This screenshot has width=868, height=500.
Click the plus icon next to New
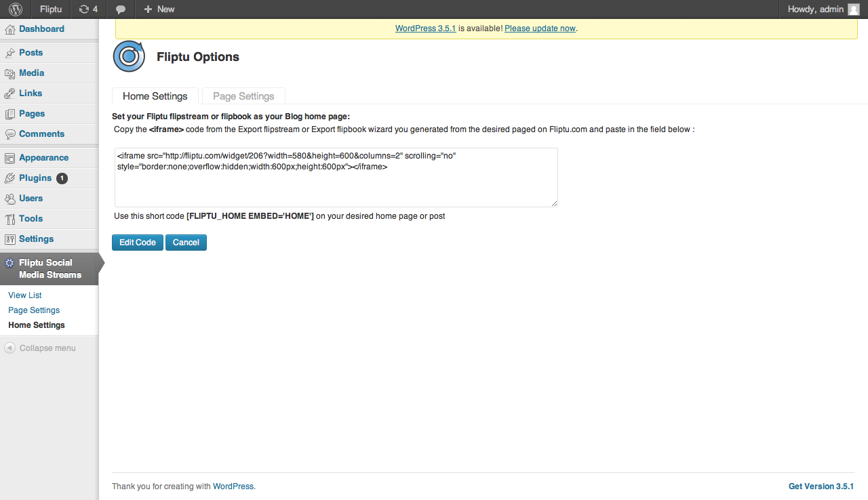[x=148, y=9]
